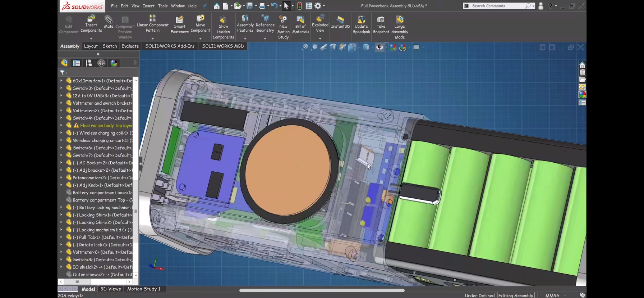Image resolution: width=644 pixels, height=298 pixels.
Task: Click the MMGS unit system status
Action: point(552,295)
